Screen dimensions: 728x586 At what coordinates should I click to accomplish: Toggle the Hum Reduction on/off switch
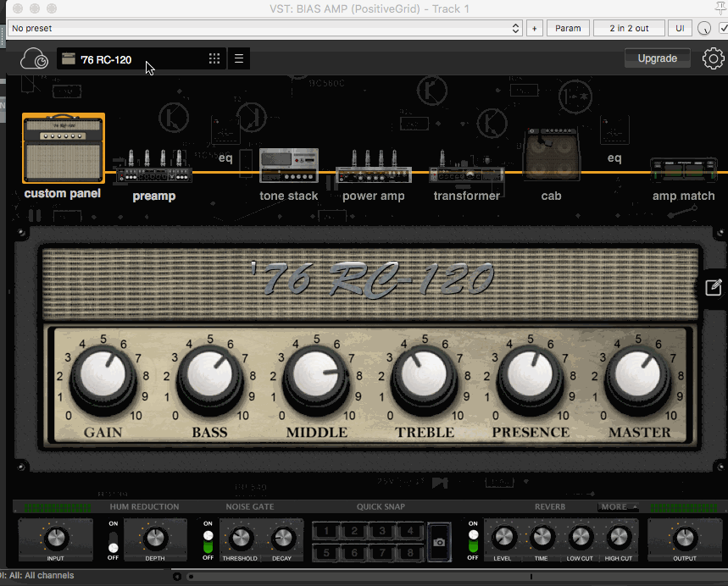click(x=114, y=541)
